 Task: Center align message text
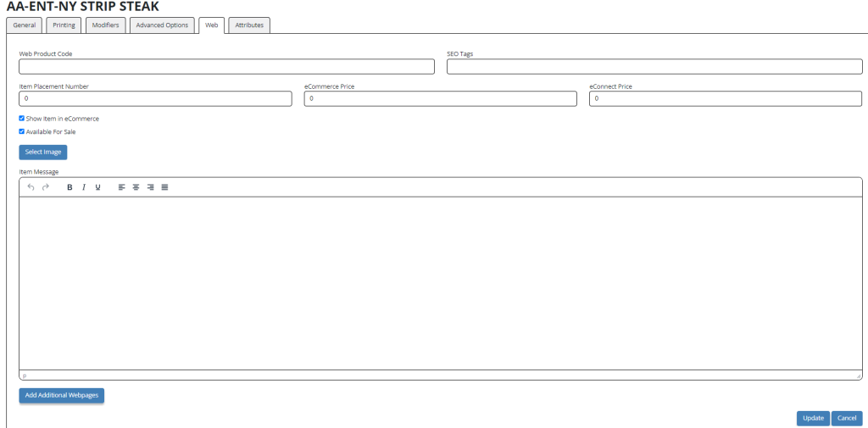click(x=136, y=187)
